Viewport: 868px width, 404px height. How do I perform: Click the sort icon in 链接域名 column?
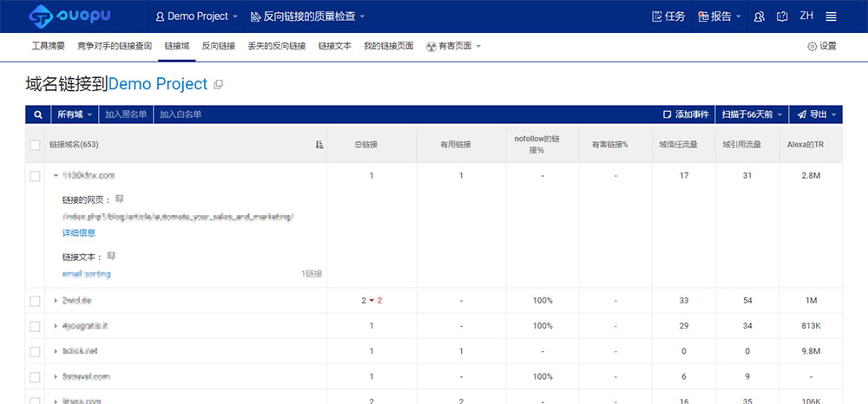tap(319, 145)
